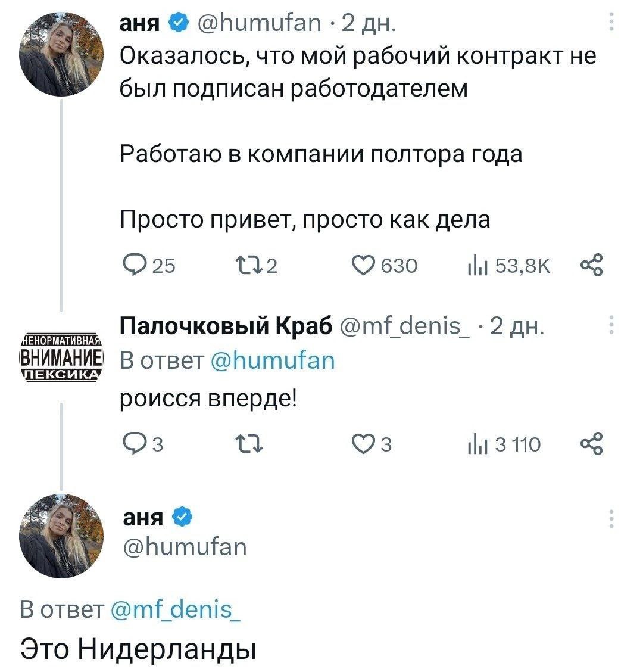Open @humufan mention link in reply
The width and height of the screenshot is (643, 672).
pyautogui.click(x=273, y=361)
